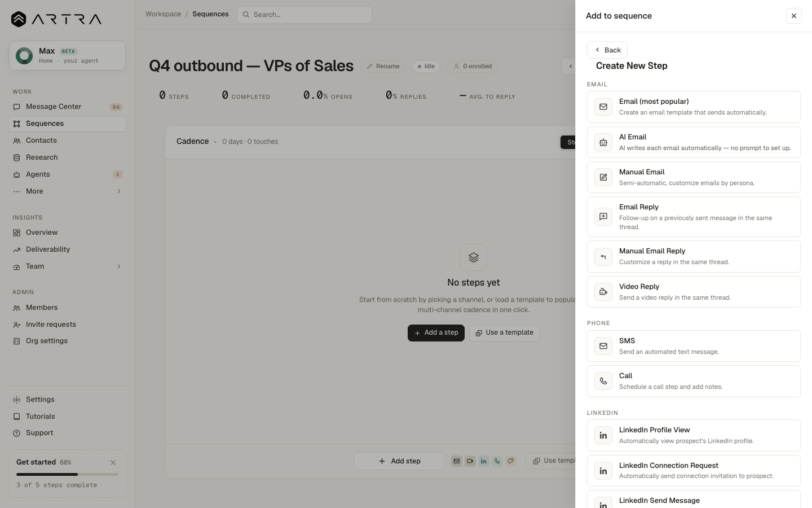Click the Artra logo in the sidebar

click(56, 19)
